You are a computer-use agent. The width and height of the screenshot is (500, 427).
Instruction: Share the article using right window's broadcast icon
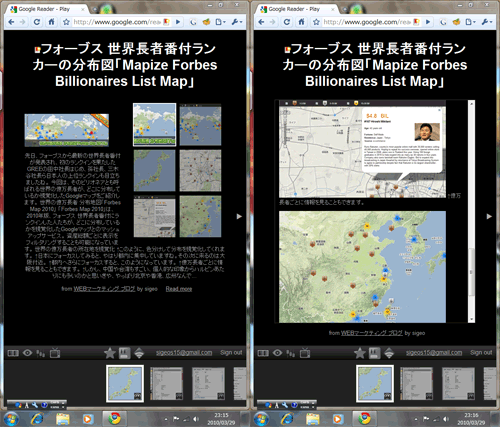389,353
